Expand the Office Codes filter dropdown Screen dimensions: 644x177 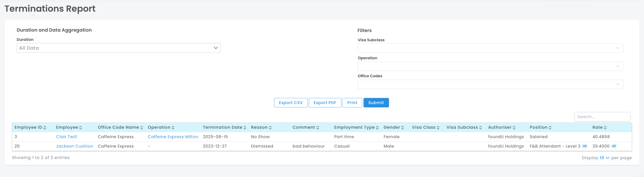tap(490, 84)
